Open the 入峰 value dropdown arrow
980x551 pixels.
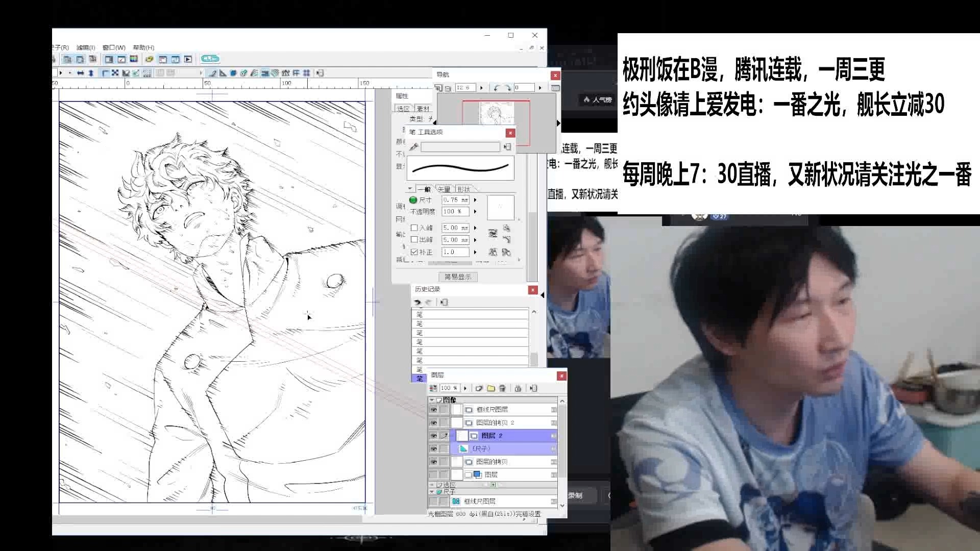coord(475,228)
